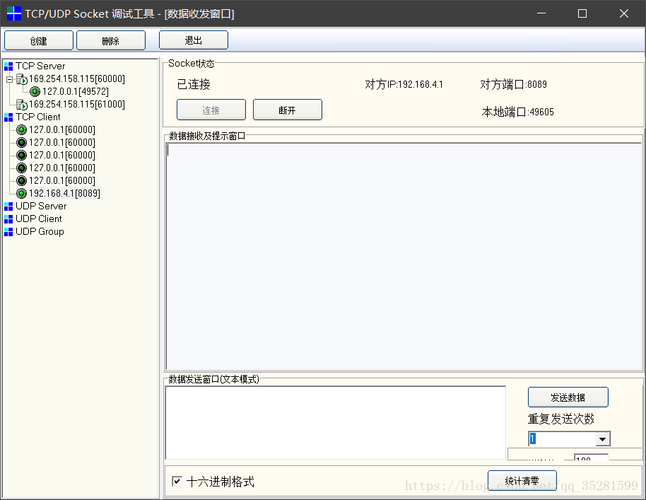Click server icon of 169.254.158.115[61000]
This screenshot has width=646, height=500.
point(21,105)
